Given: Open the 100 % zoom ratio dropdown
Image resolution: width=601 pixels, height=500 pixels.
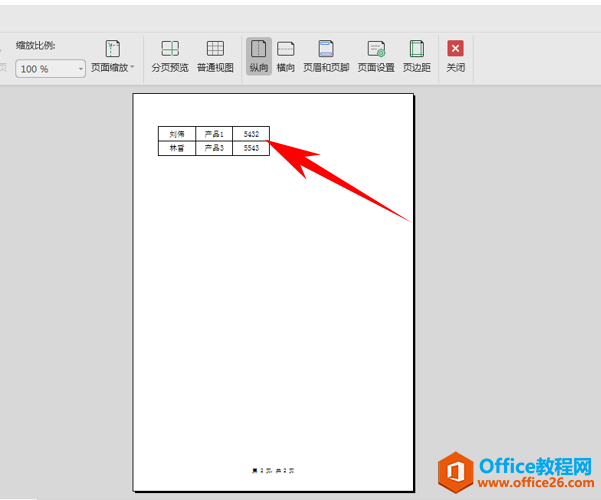Looking at the screenshot, I should [x=50, y=69].
